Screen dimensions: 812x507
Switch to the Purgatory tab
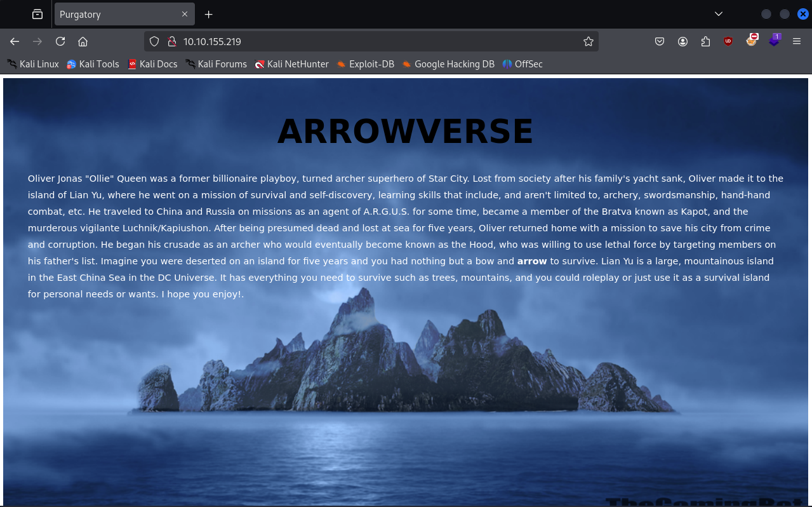124,14
